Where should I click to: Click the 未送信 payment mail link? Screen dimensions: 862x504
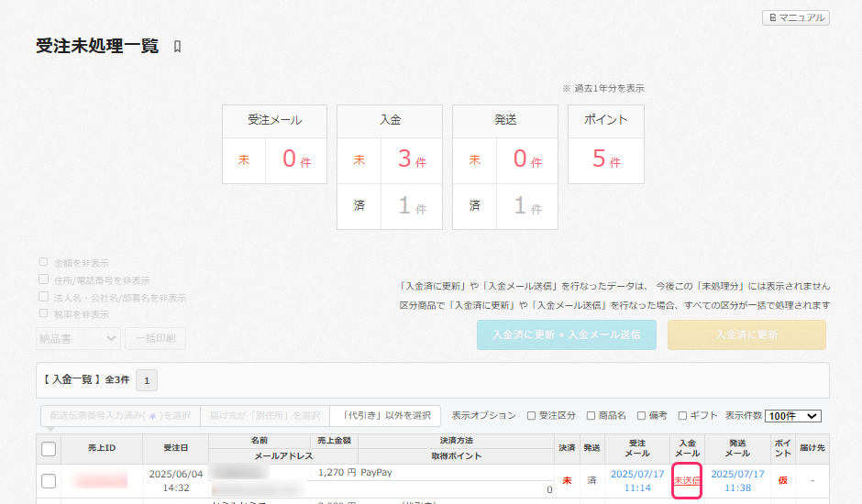[x=687, y=481]
